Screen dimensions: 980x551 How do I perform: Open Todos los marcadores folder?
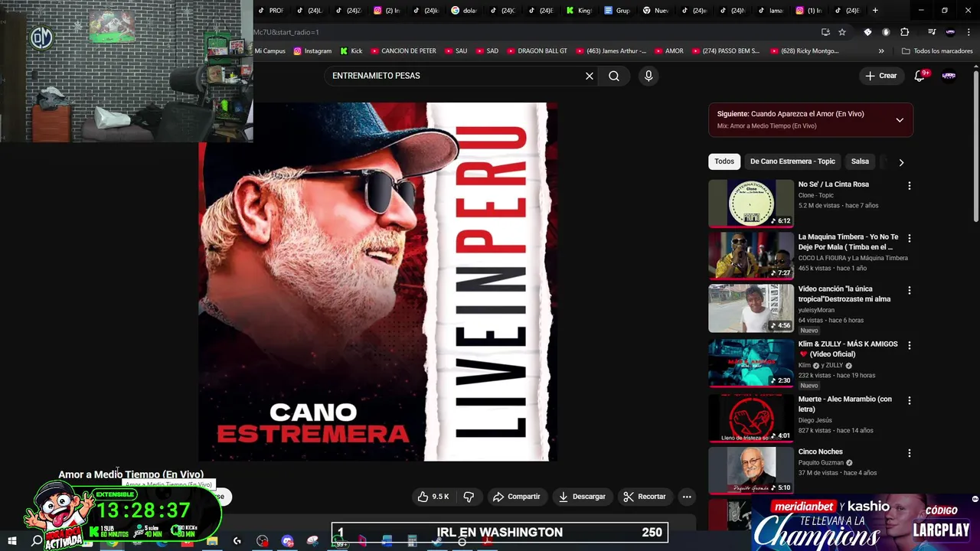(937, 51)
